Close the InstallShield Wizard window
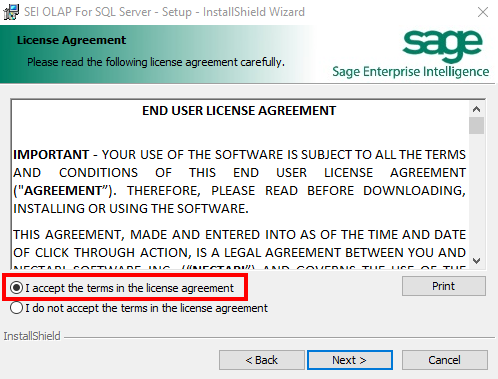This screenshot has width=498, height=379. tap(483, 12)
